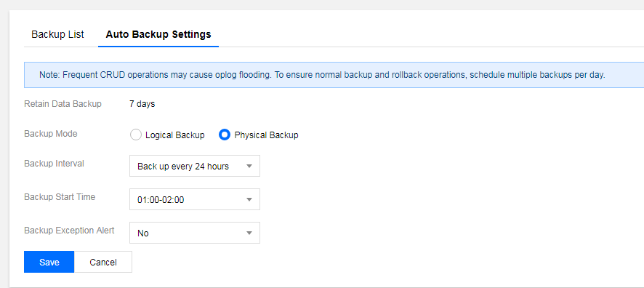Select the Physical Backup radio option
Image resolution: width=644 pixels, height=288 pixels.
coord(225,135)
